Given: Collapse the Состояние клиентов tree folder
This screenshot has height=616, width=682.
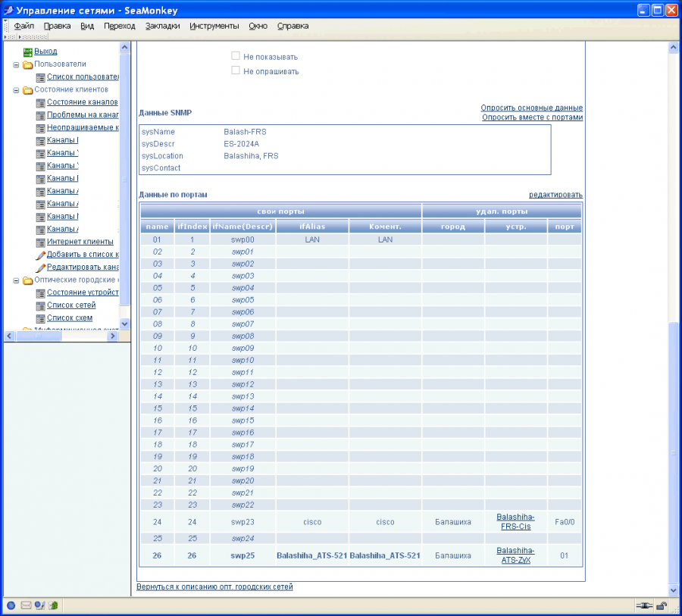Looking at the screenshot, I should point(16,89).
